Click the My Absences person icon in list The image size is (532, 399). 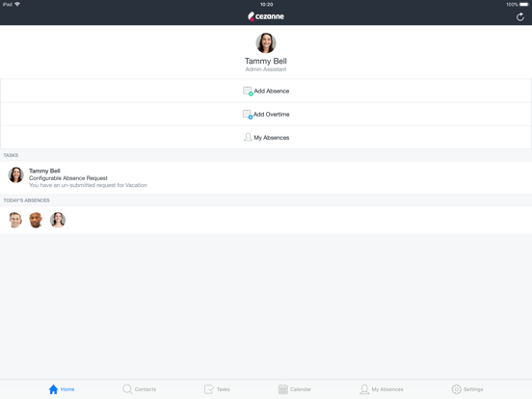tap(248, 137)
